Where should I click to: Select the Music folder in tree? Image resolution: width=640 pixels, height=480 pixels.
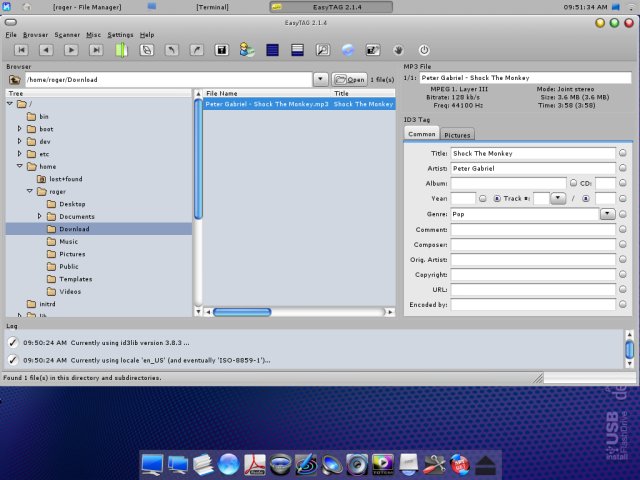point(68,241)
